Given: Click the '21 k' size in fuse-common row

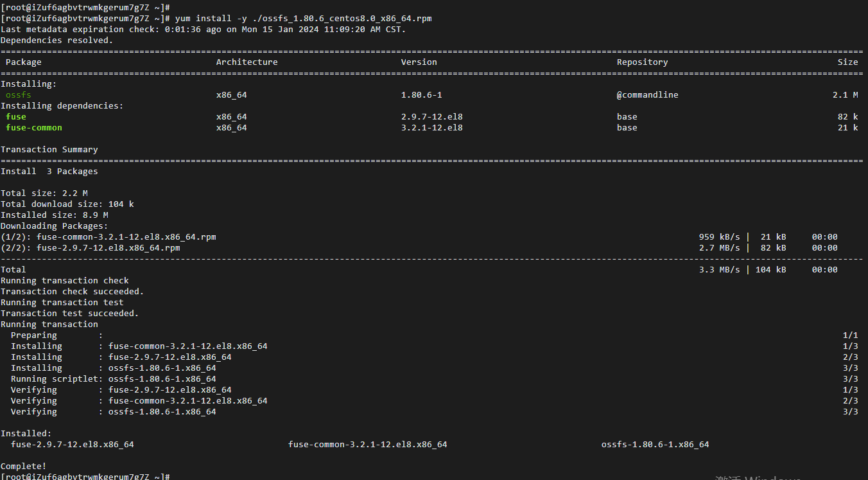Looking at the screenshot, I should pos(848,127).
